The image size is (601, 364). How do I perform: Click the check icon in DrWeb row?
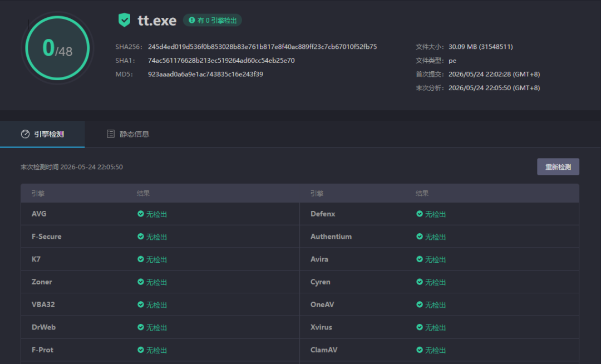click(x=141, y=327)
